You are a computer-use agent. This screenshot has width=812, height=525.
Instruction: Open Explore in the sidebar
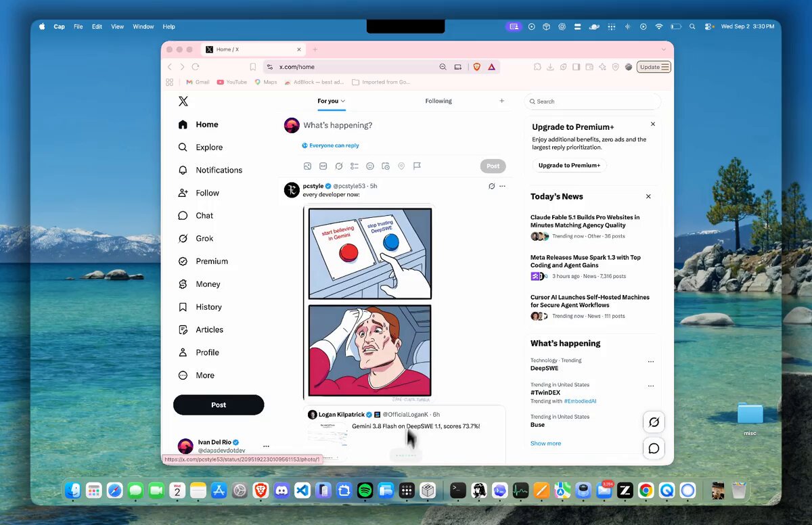[x=200, y=147]
